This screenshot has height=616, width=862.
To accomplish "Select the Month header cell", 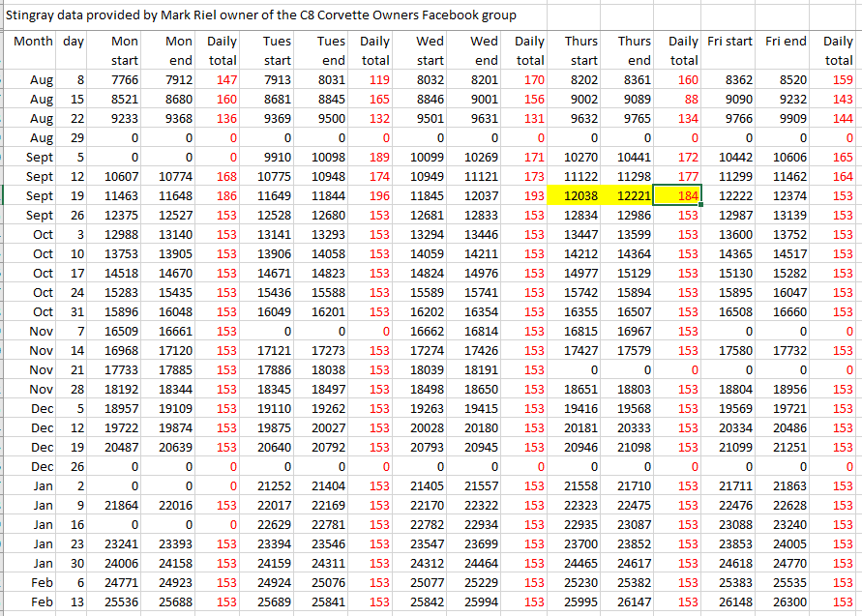I will (34, 43).
